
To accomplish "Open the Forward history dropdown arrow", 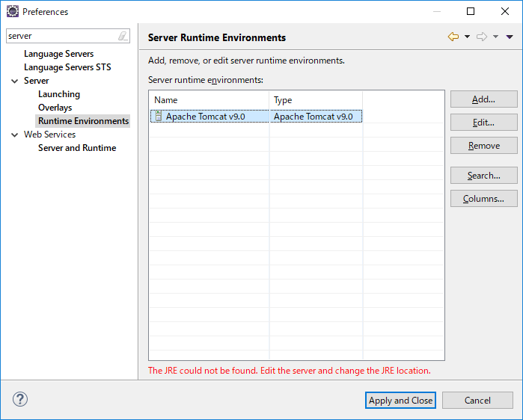I will (x=495, y=37).
